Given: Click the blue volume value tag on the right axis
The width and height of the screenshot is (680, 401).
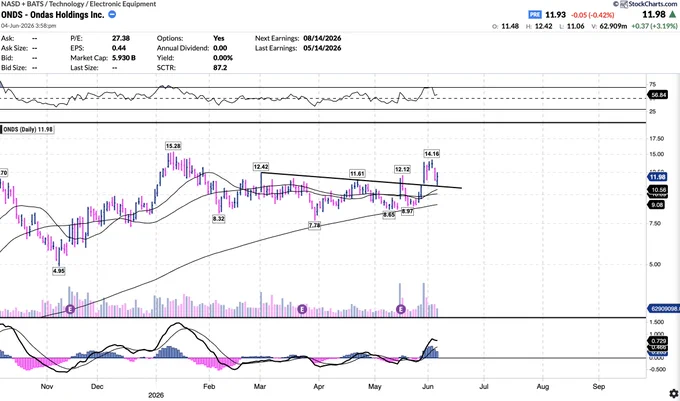Looking at the screenshot, I should point(664,309).
